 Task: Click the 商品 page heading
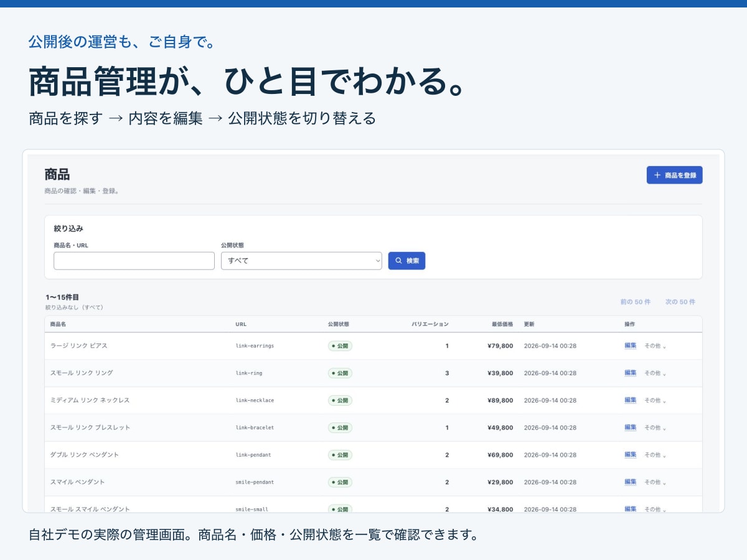[57, 175]
